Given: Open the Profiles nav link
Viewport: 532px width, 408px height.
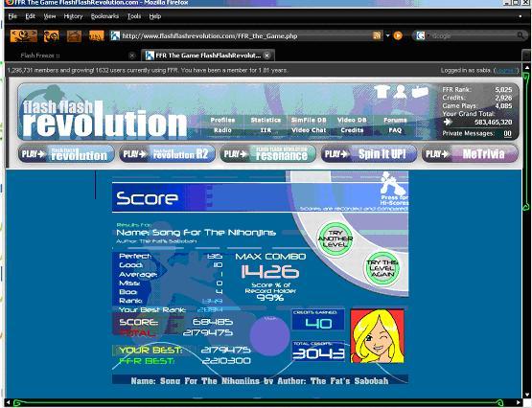Looking at the screenshot, I should tap(222, 120).
